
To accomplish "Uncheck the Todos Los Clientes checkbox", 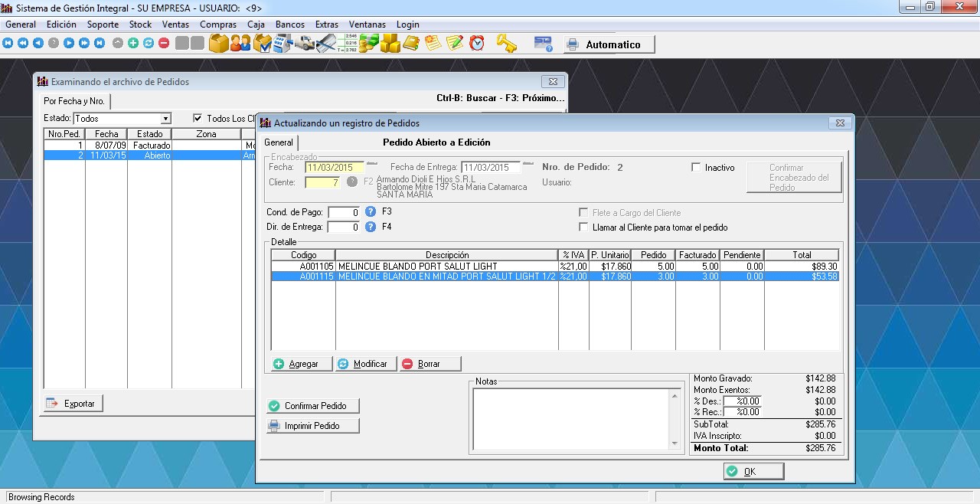I will click(x=198, y=119).
